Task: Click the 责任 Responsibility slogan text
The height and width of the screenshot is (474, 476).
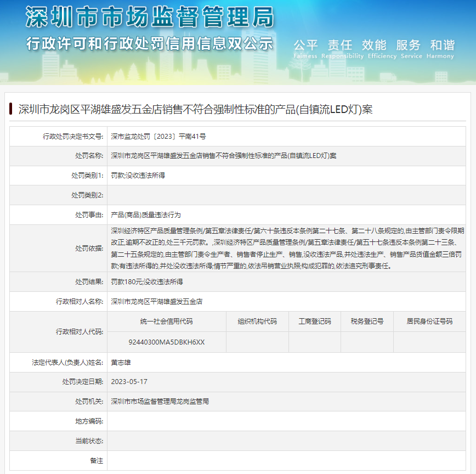Action: click(340, 48)
